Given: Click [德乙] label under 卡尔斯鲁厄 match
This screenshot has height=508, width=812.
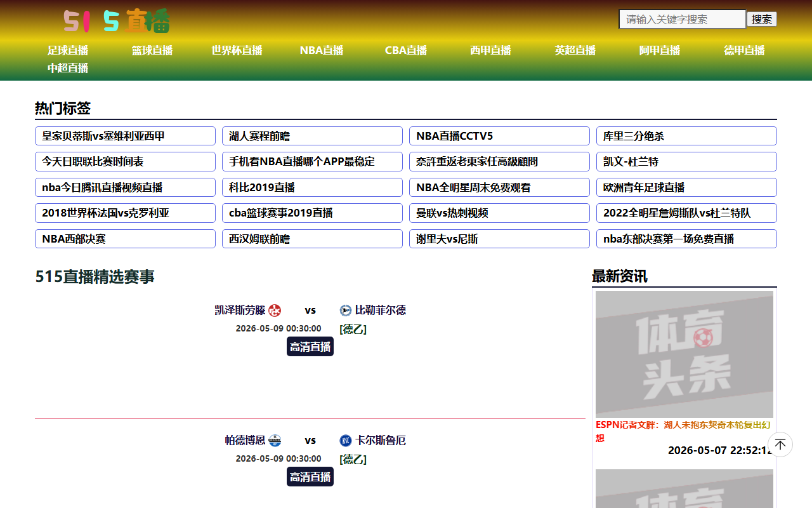Looking at the screenshot, I should (x=353, y=459).
